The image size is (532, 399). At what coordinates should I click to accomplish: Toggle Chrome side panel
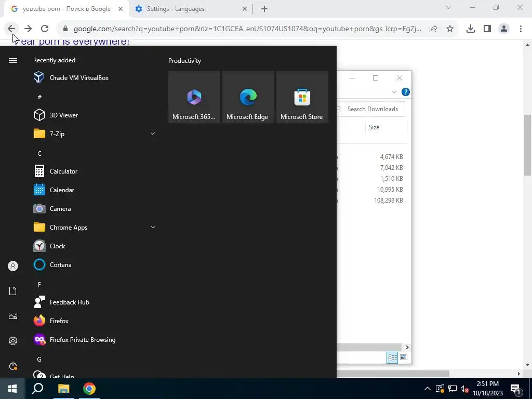[x=487, y=29]
